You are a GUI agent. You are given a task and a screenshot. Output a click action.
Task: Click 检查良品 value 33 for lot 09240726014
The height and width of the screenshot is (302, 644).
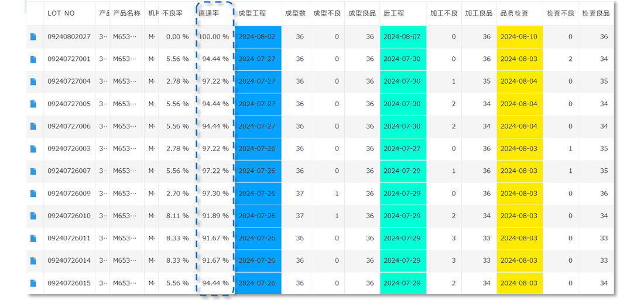pyautogui.click(x=597, y=261)
